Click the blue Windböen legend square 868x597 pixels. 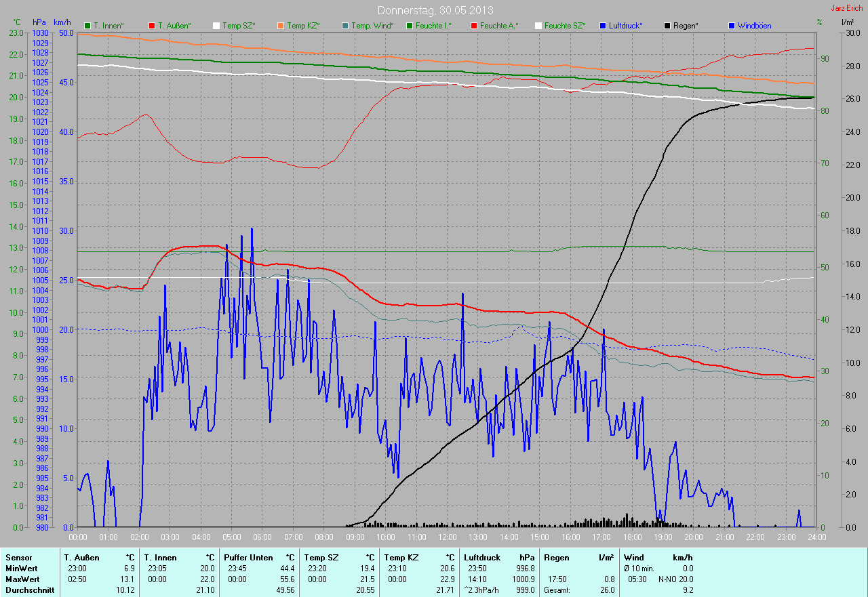click(732, 26)
